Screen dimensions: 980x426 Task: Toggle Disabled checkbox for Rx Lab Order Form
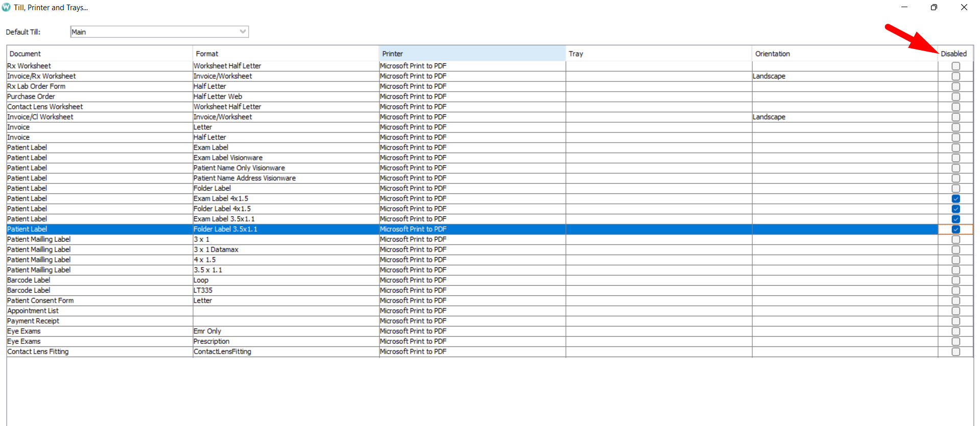tap(956, 87)
